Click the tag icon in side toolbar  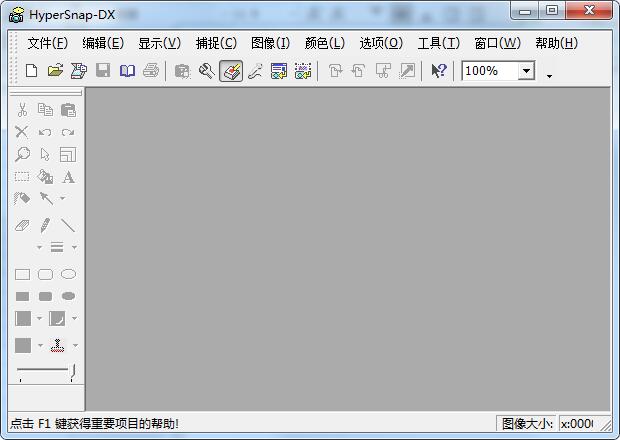(22, 198)
